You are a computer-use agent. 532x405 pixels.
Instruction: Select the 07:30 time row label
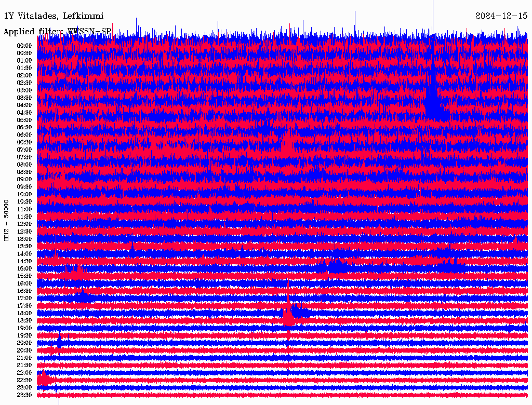click(24, 157)
